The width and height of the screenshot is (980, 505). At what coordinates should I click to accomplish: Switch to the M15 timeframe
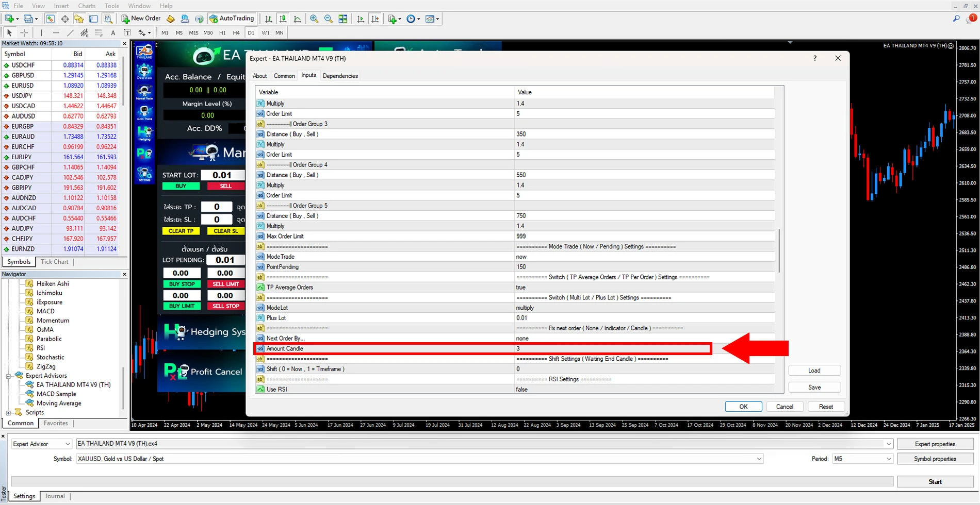(193, 32)
